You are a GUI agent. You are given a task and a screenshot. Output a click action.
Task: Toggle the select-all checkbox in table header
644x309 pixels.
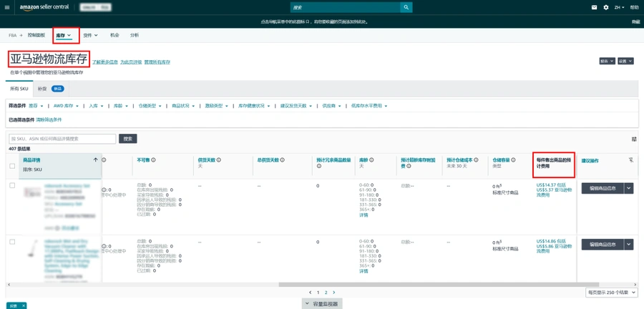12,166
